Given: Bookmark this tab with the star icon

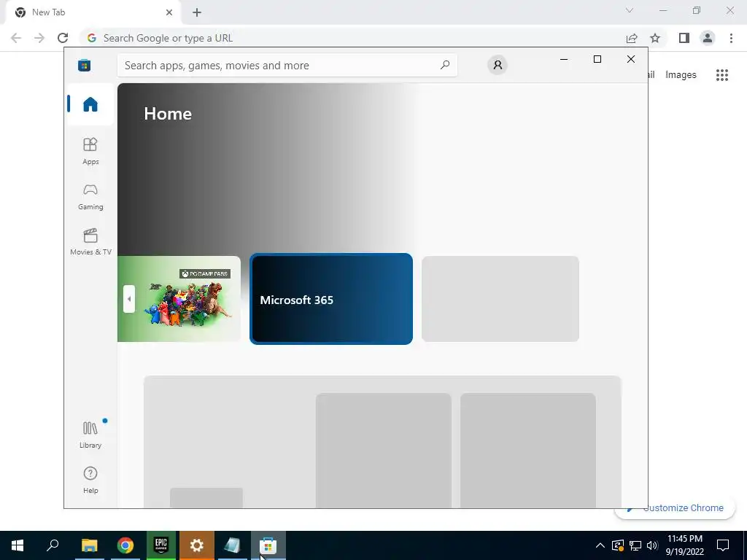Looking at the screenshot, I should tap(656, 38).
